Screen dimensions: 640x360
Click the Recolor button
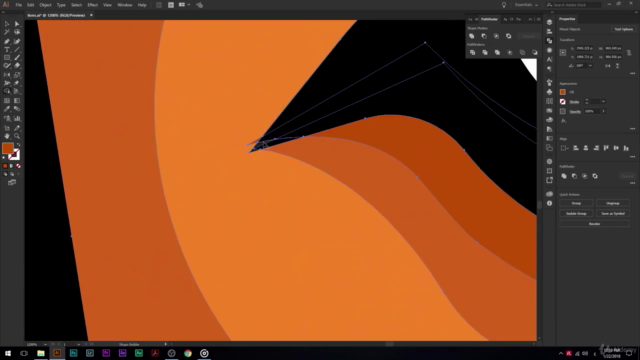click(595, 224)
